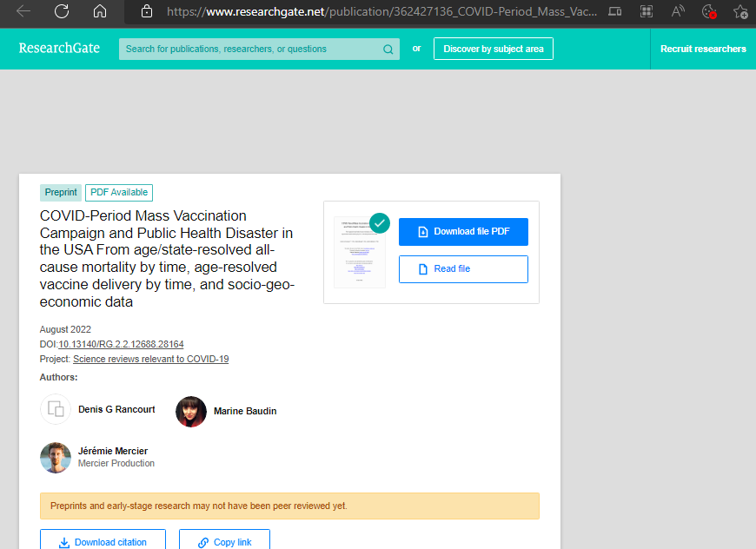Image resolution: width=756 pixels, height=549 pixels.
Task: Open Jérémie Mercier author profile
Action: click(113, 451)
